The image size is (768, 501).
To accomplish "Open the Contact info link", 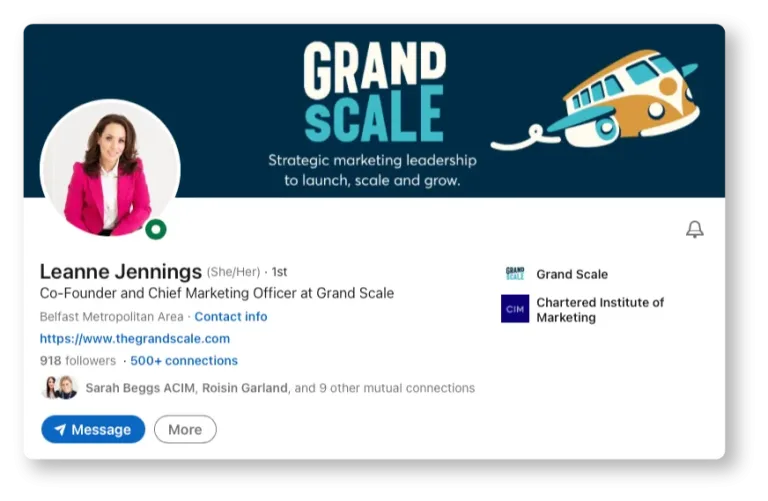I will (x=231, y=317).
